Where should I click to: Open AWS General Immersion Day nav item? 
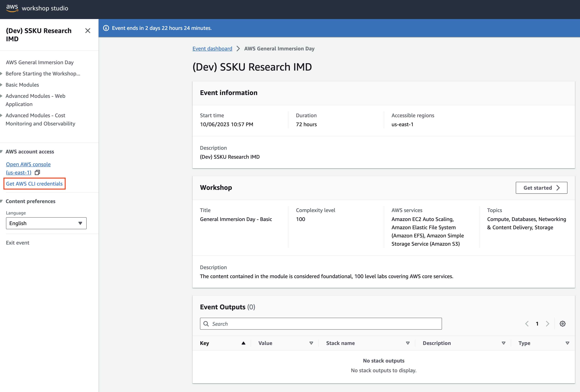tap(40, 62)
